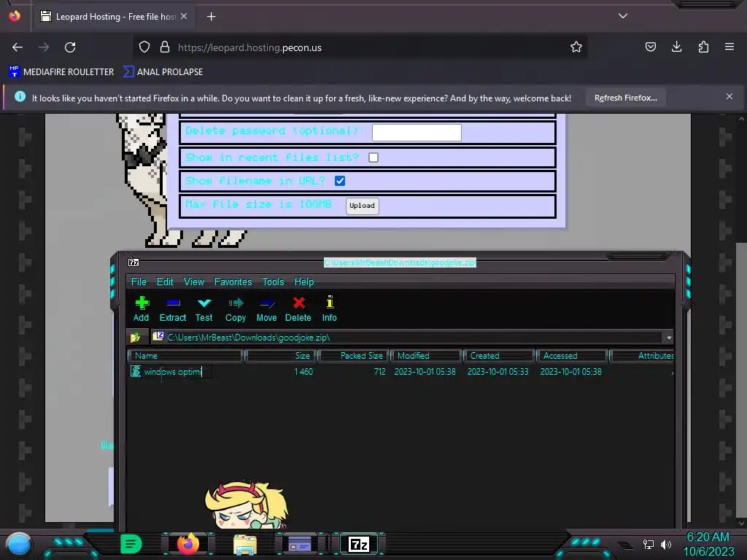Screen dimensions: 747x560
Task: Click the filename edit box 'windows optimi'
Action: pos(177,371)
